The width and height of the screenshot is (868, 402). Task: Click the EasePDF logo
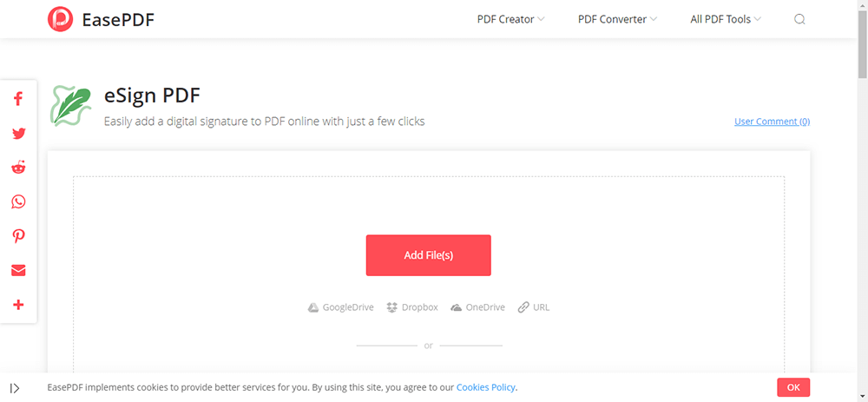pyautogui.click(x=101, y=19)
